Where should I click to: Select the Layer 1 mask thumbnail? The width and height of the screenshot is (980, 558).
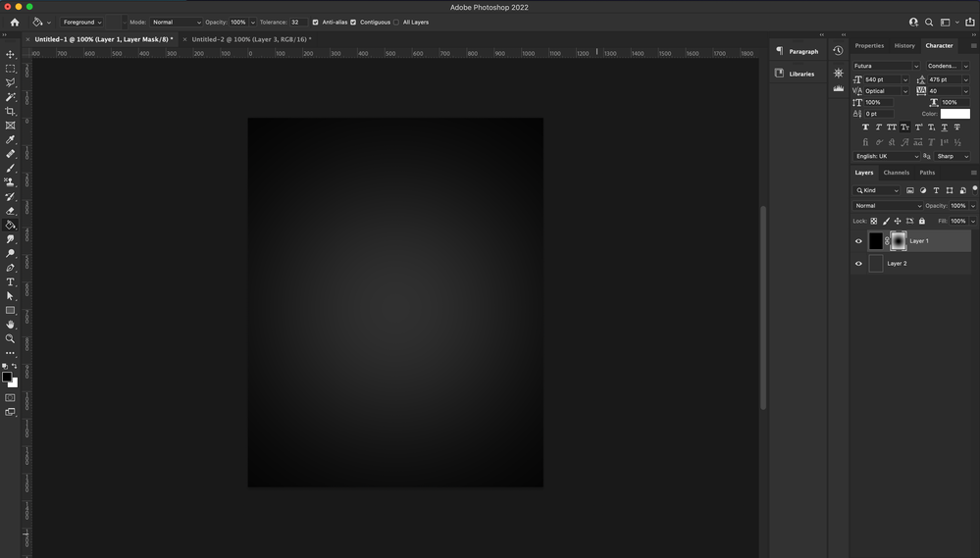899,241
